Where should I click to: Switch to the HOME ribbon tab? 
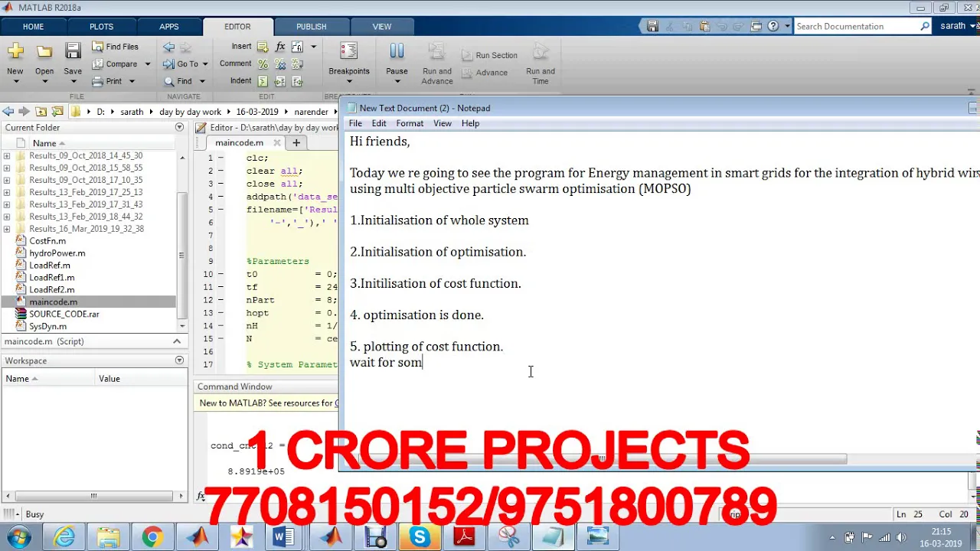click(x=33, y=26)
